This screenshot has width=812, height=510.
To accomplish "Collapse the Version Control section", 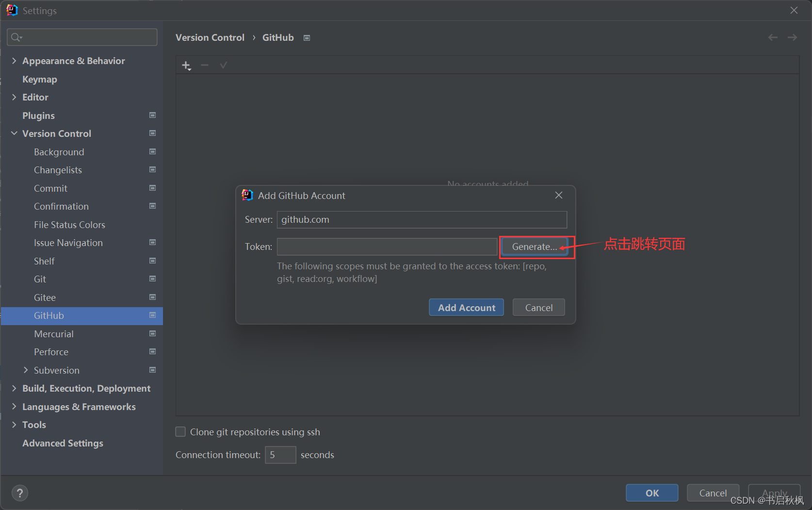I will [14, 133].
